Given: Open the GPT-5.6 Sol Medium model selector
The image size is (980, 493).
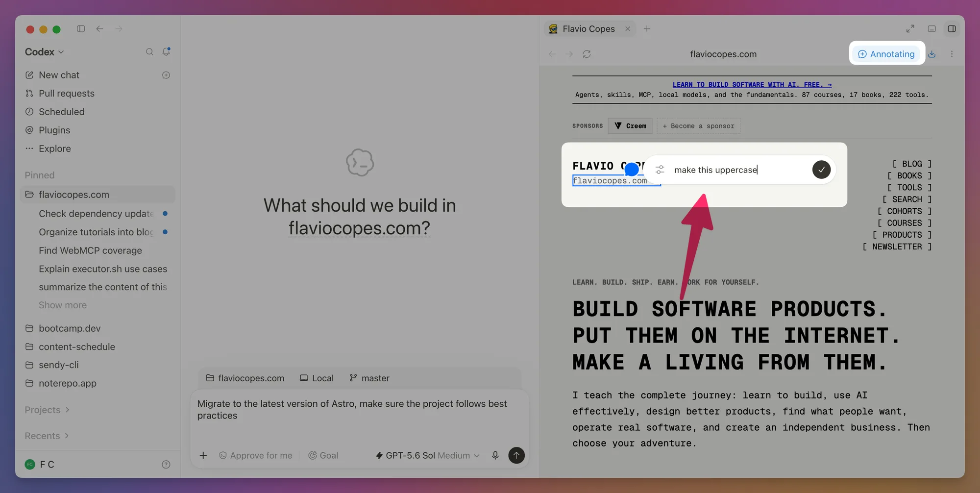Looking at the screenshot, I should [427, 455].
